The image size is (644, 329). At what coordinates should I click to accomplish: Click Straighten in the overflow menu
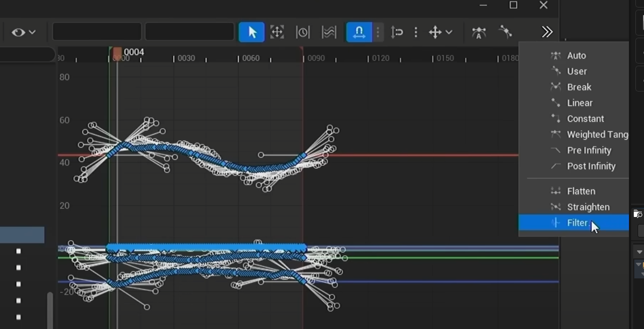[574, 207]
